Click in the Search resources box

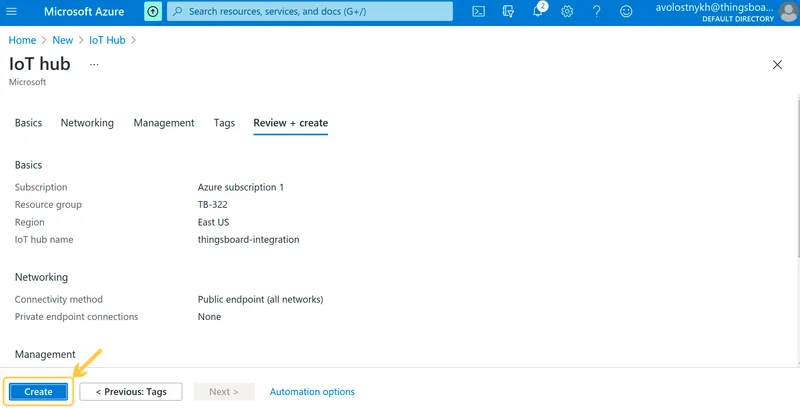310,11
